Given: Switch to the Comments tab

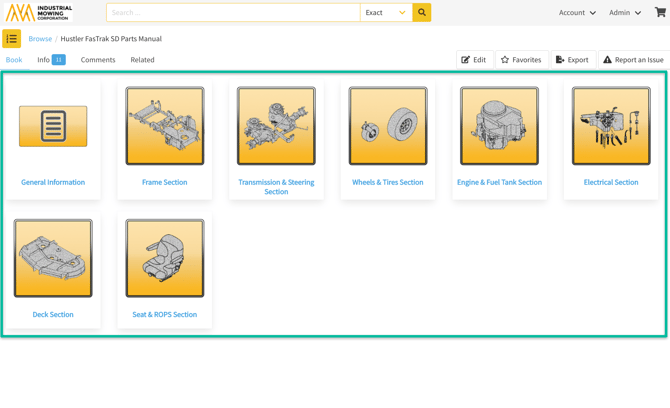Looking at the screenshot, I should coord(98,60).
